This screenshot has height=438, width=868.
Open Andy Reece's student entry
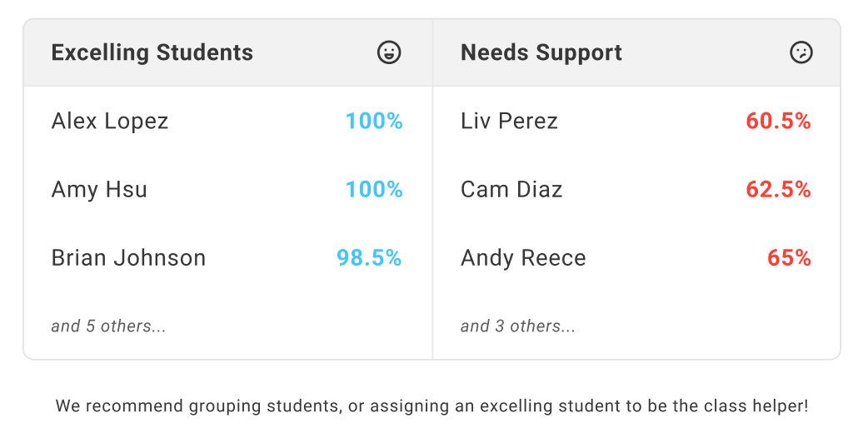tap(523, 258)
